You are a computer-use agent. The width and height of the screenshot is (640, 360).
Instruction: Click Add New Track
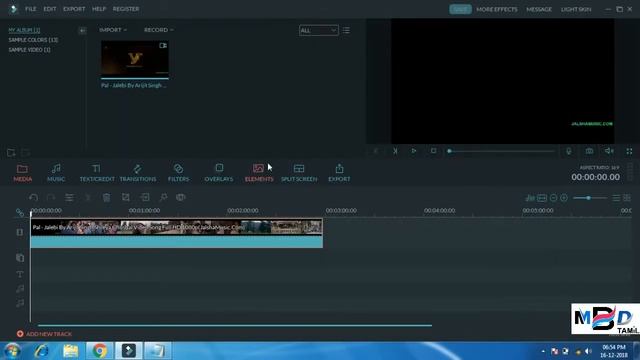pos(44,334)
